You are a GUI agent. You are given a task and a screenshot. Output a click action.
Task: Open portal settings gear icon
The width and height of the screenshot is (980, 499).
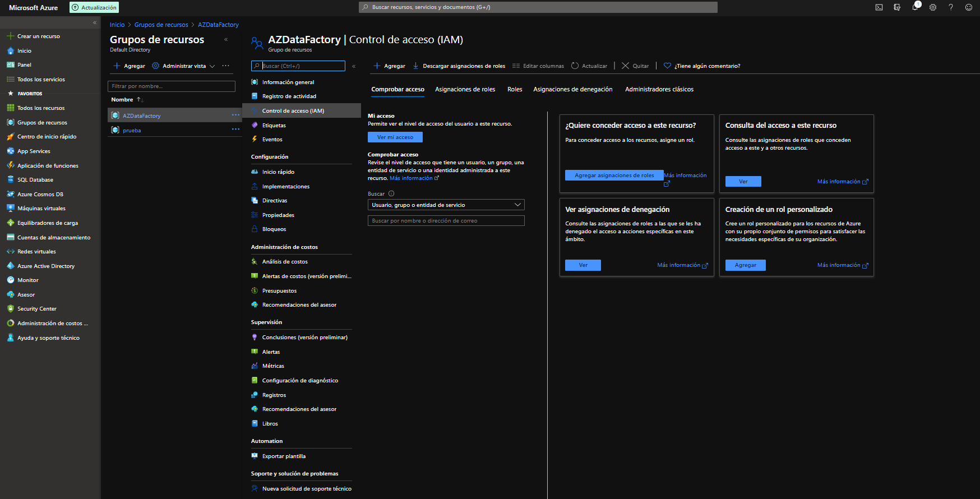[933, 7]
